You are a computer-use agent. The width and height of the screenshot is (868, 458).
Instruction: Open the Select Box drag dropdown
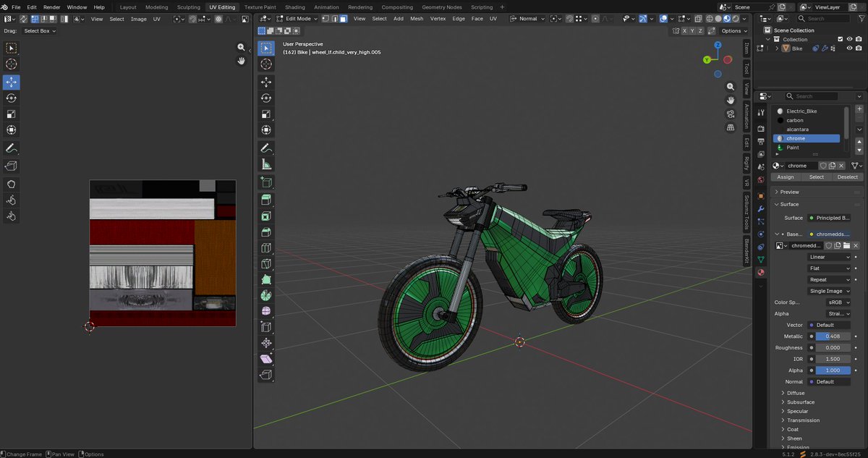(x=39, y=31)
